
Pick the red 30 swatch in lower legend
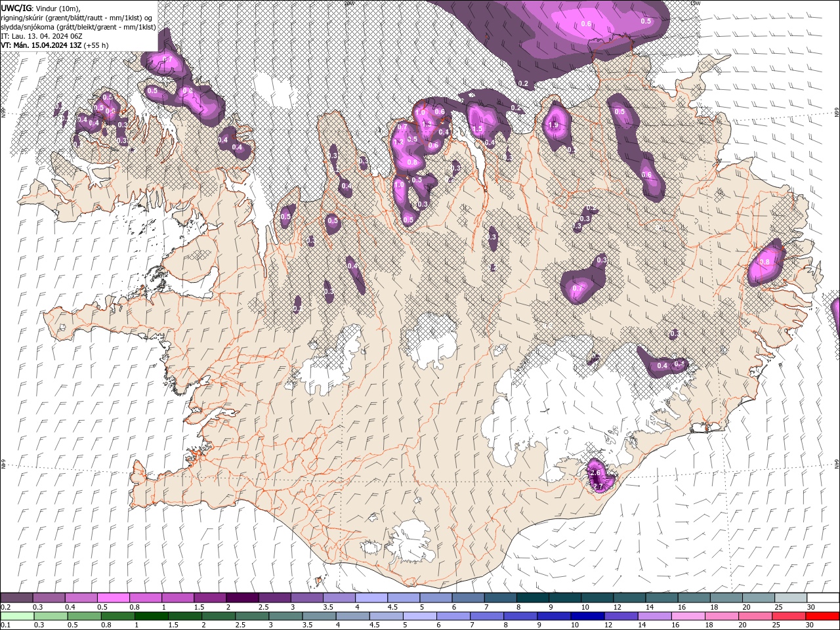point(822,616)
